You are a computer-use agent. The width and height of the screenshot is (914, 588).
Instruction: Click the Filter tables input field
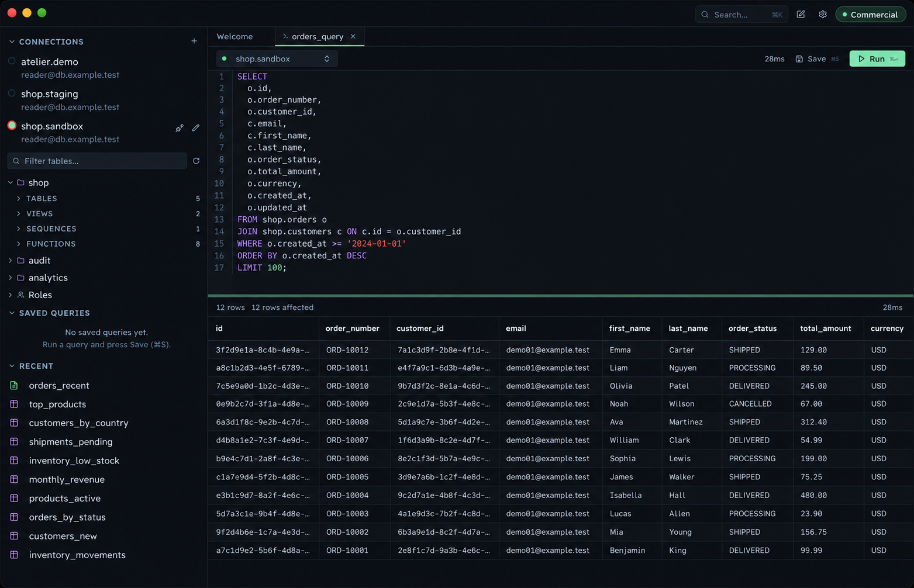click(97, 161)
